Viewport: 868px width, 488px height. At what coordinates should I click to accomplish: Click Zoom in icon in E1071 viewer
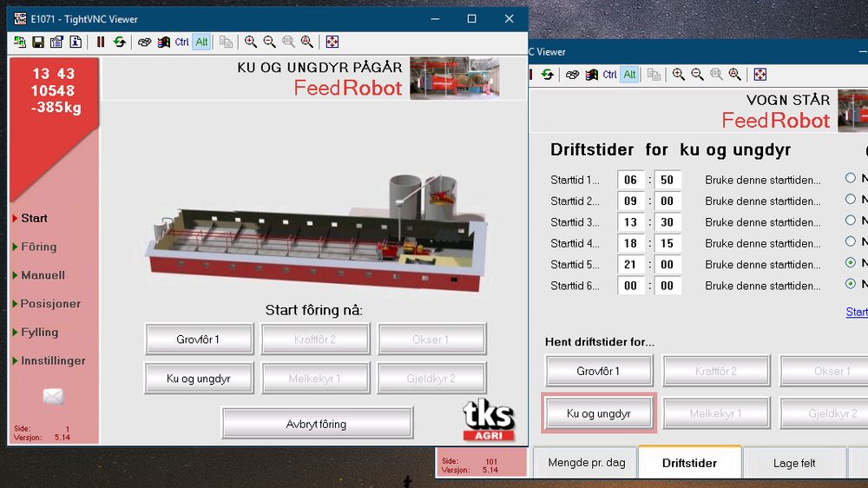tap(251, 42)
